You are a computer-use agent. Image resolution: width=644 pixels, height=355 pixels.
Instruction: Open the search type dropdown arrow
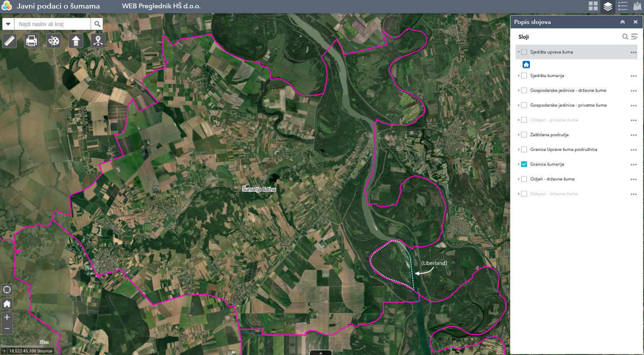tap(8, 23)
